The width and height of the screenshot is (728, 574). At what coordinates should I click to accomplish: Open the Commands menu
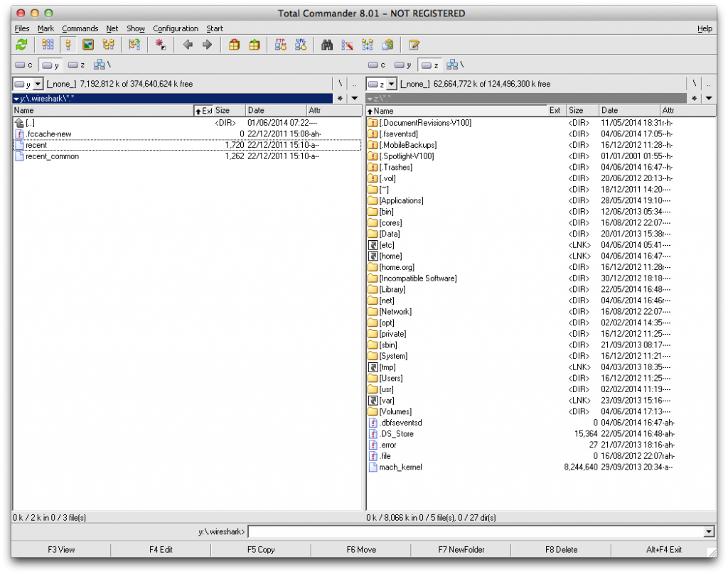click(x=80, y=28)
